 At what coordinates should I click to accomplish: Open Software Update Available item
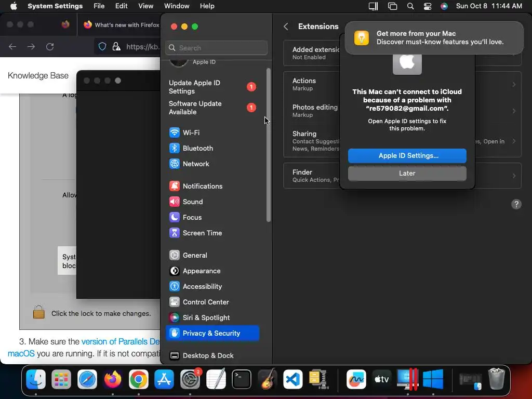coord(212,108)
